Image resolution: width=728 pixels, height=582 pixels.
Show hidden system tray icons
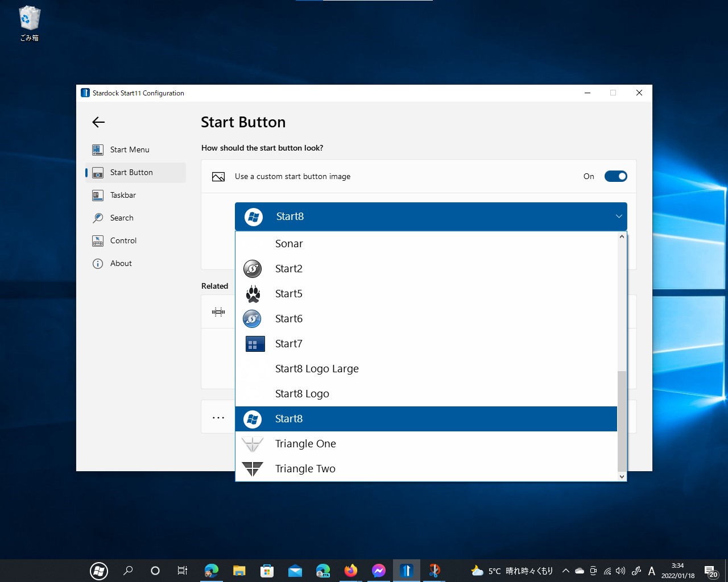click(x=565, y=571)
